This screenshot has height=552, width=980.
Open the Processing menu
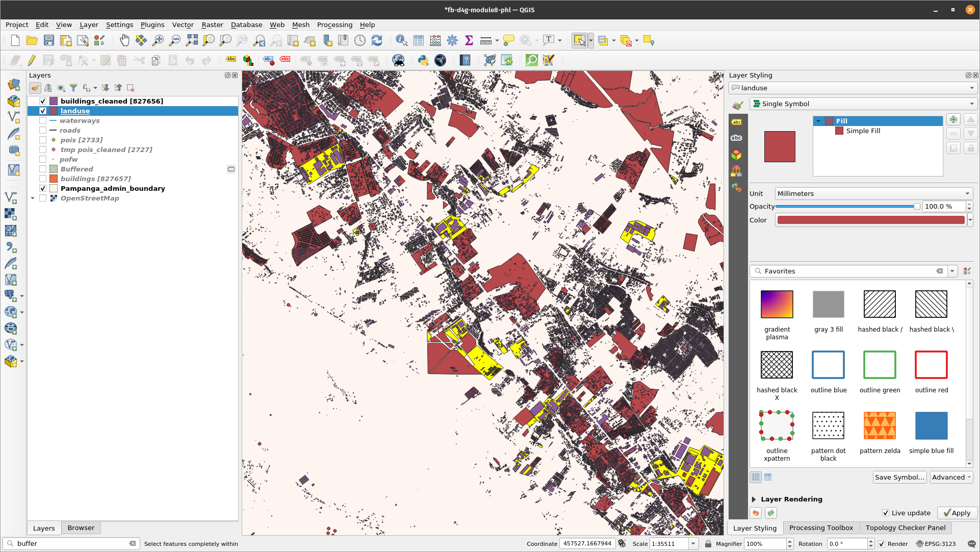[x=335, y=25]
